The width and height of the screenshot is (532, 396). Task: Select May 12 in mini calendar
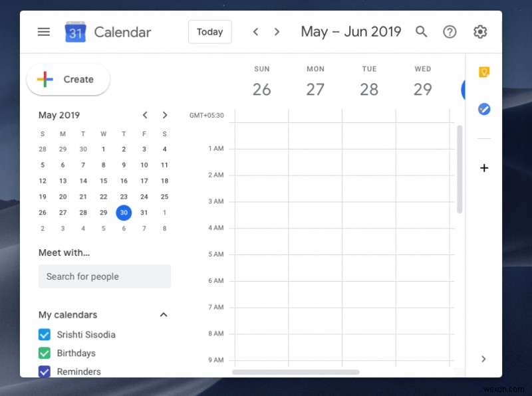[x=43, y=181]
